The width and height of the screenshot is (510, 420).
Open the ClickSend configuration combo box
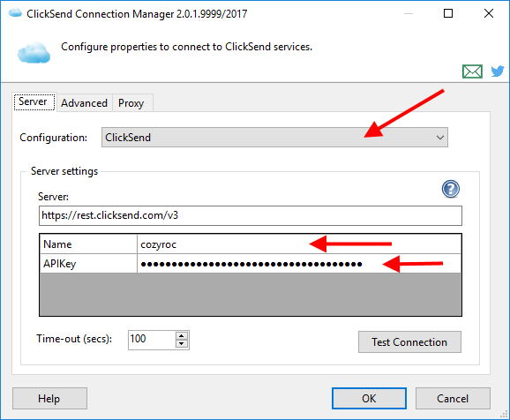[x=274, y=138]
